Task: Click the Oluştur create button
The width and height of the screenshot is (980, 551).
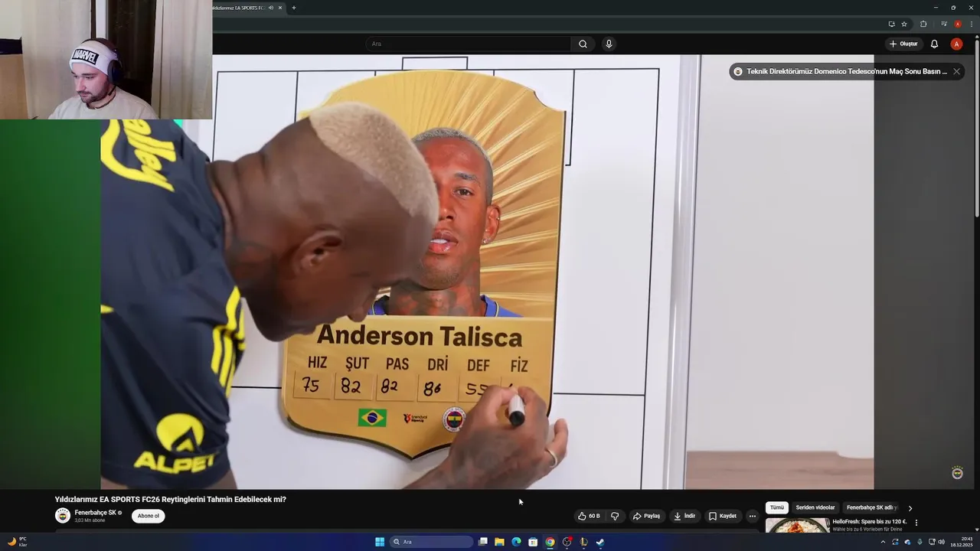Action: [x=903, y=44]
